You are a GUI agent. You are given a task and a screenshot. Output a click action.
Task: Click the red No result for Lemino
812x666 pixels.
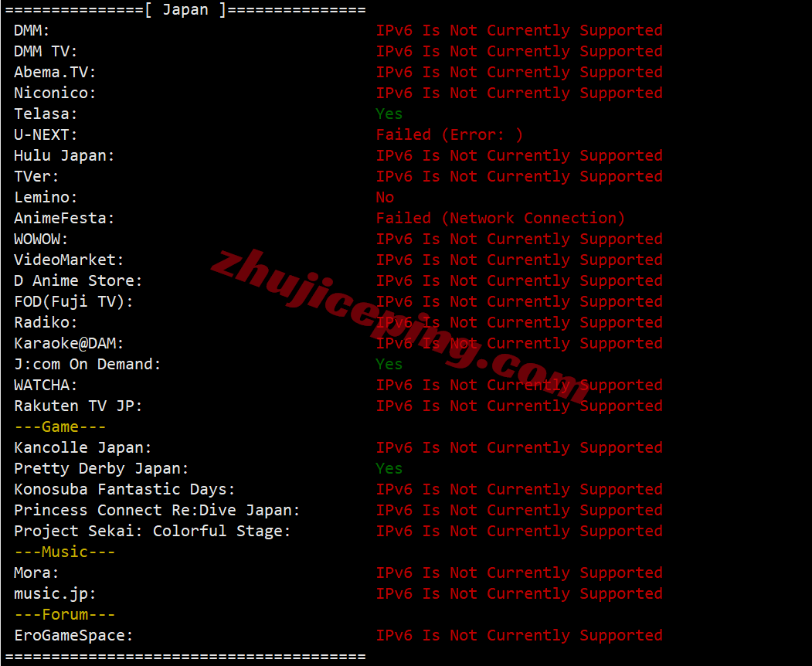tap(385, 197)
